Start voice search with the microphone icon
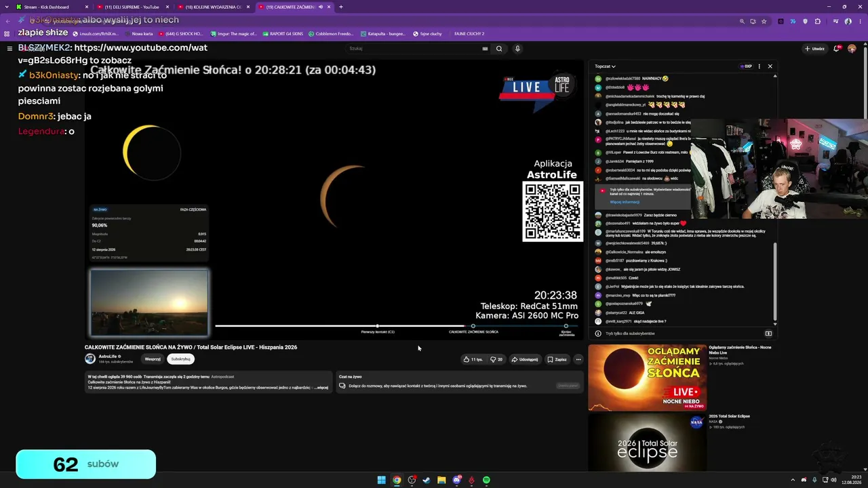868x488 pixels. tap(517, 49)
